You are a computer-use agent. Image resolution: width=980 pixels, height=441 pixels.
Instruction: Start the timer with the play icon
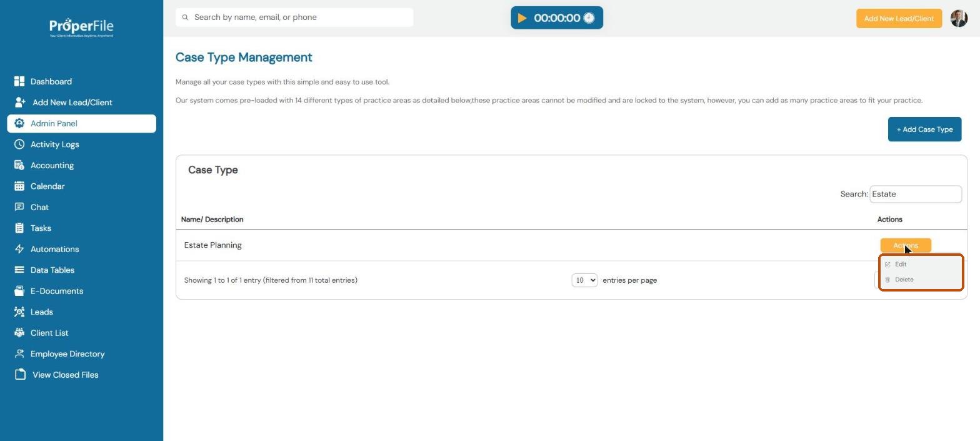(x=522, y=18)
